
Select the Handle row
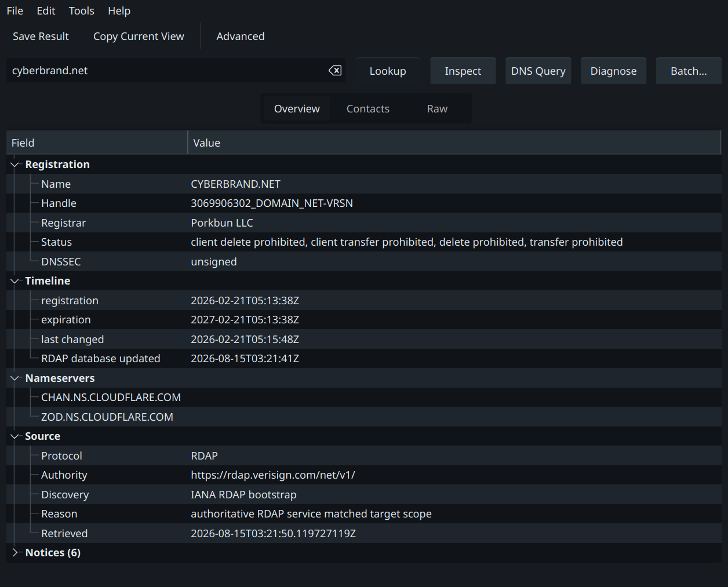click(364, 203)
